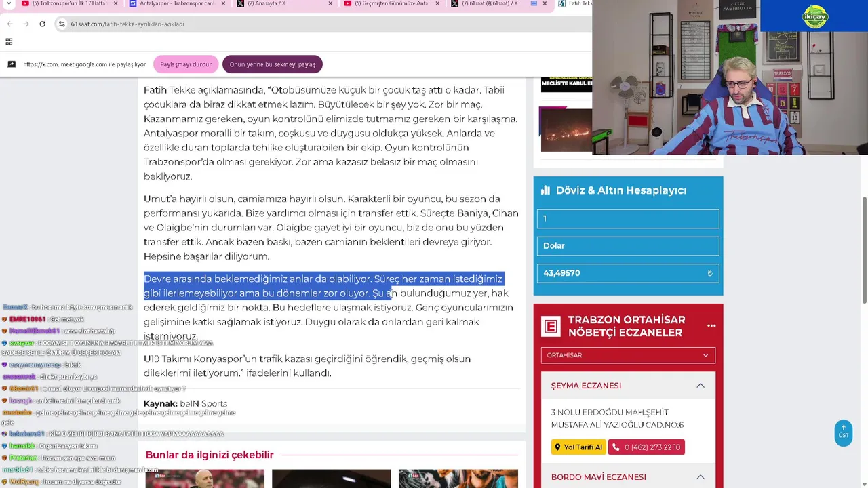
Task: Click the screen share icon in sharing bar
Action: pos(12,64)
